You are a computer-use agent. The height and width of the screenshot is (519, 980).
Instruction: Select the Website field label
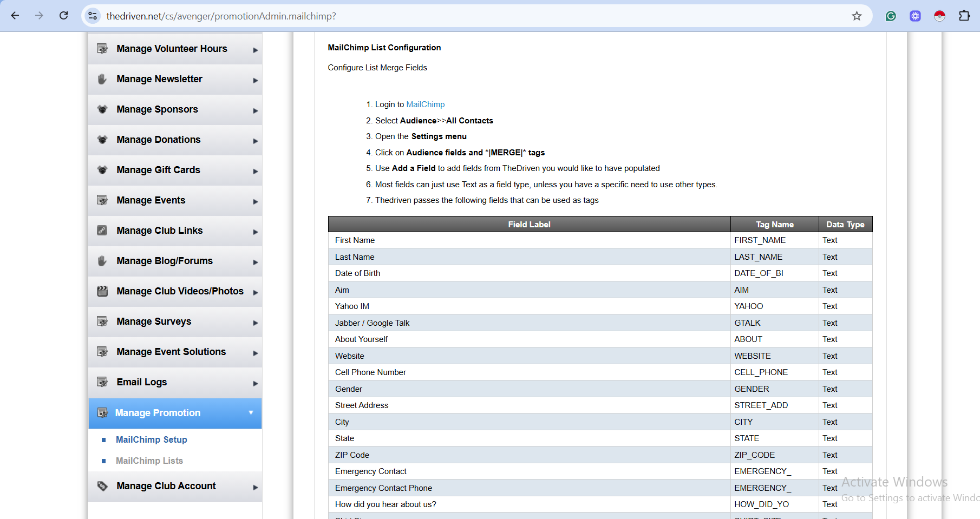click(350, 356)
